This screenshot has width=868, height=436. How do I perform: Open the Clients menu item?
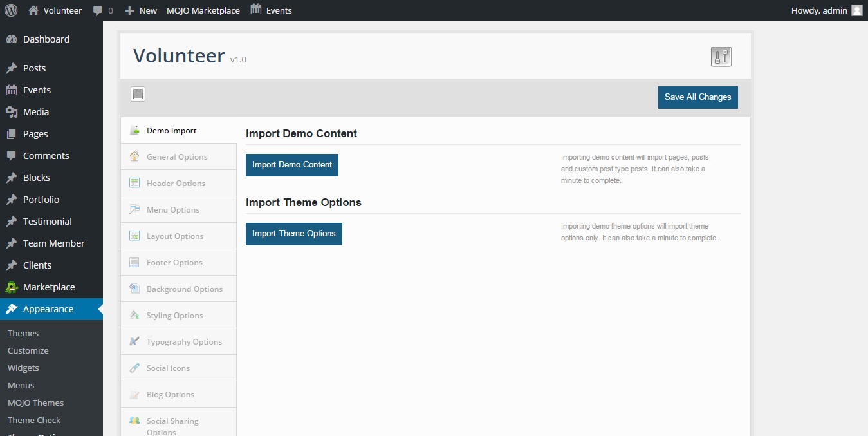(x=51, y=265)
